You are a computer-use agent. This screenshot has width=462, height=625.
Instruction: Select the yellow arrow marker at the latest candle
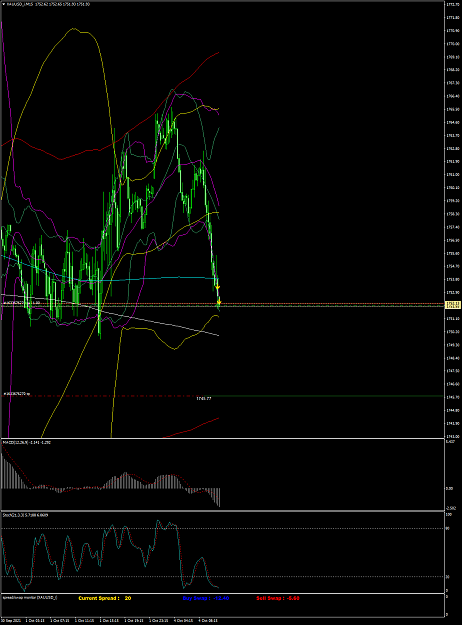217,287
